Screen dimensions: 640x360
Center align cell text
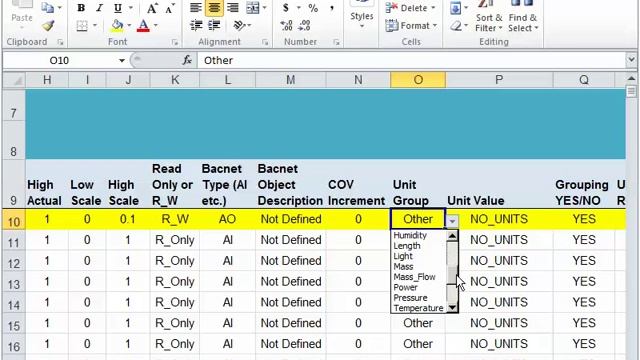[214, 8]
